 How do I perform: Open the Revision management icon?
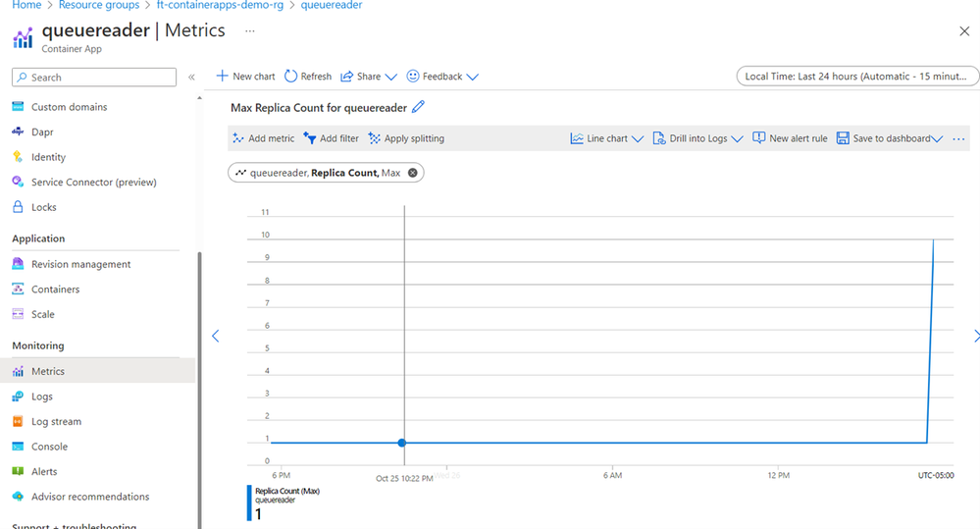coord(18,263)
